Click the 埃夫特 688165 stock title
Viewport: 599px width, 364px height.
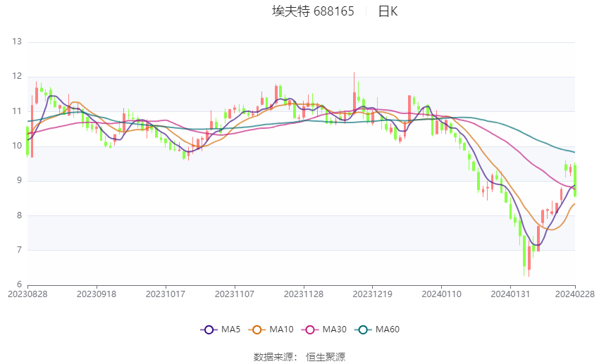coord(313,11)
